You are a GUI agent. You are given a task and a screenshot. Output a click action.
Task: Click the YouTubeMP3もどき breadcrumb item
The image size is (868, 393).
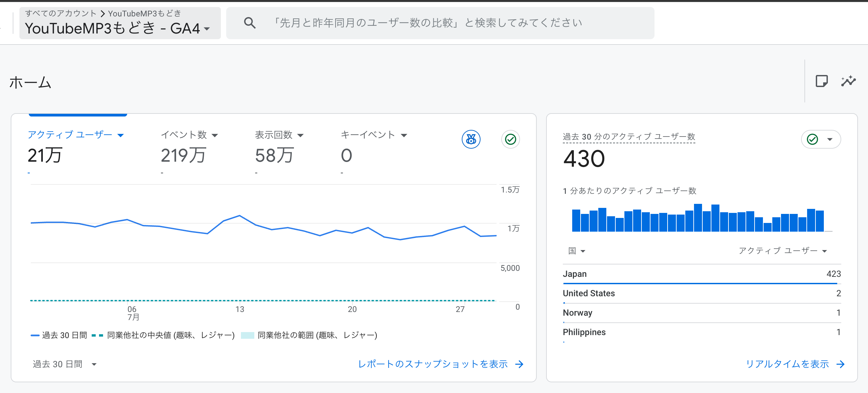145,13
